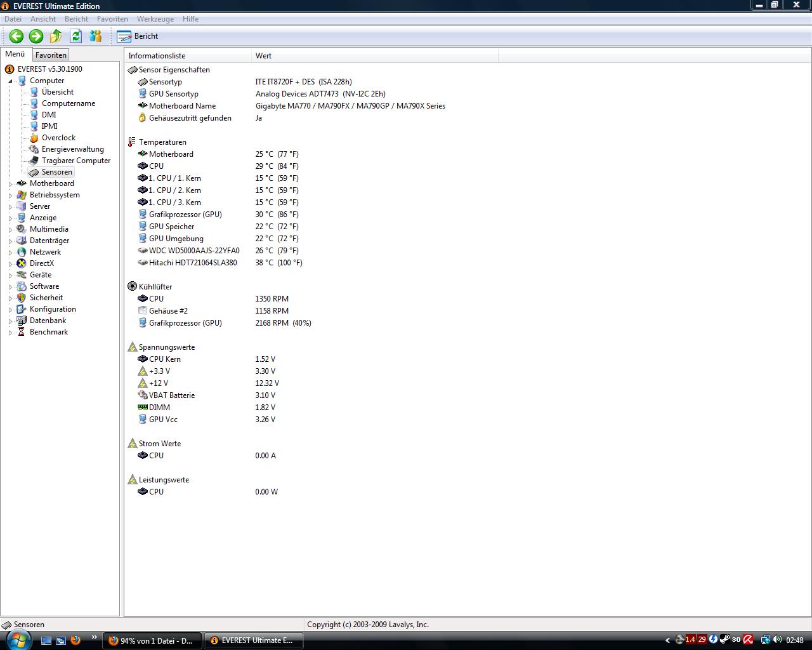Click the Overclock flame icon

point(34,138)
